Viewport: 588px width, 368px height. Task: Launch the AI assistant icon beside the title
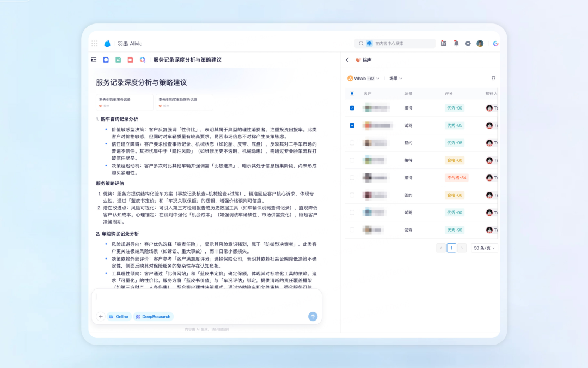click(x=142, y=60)
